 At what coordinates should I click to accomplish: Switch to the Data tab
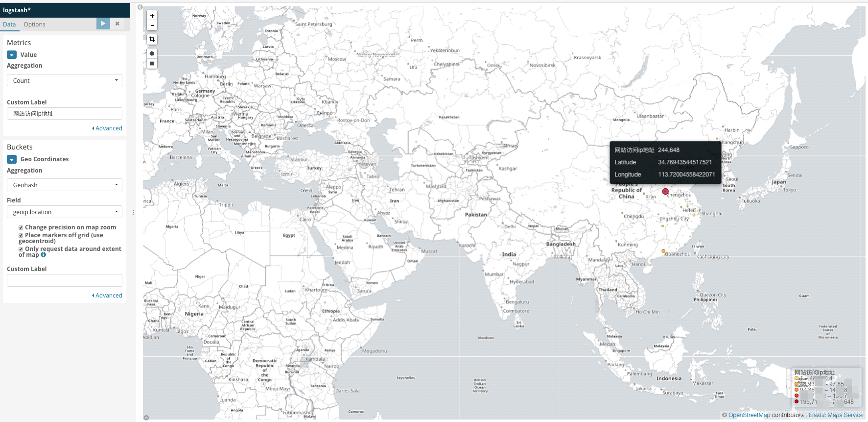[x=9, y=24]
